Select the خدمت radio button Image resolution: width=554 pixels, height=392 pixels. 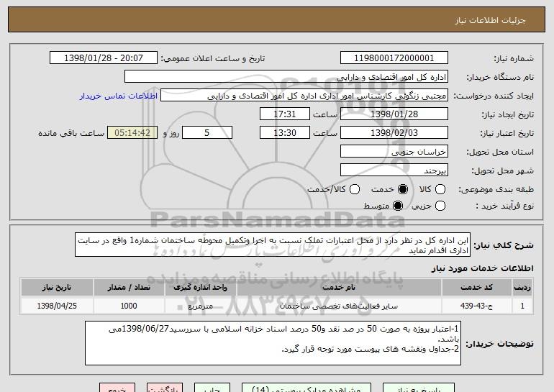[x=403, y=189]
